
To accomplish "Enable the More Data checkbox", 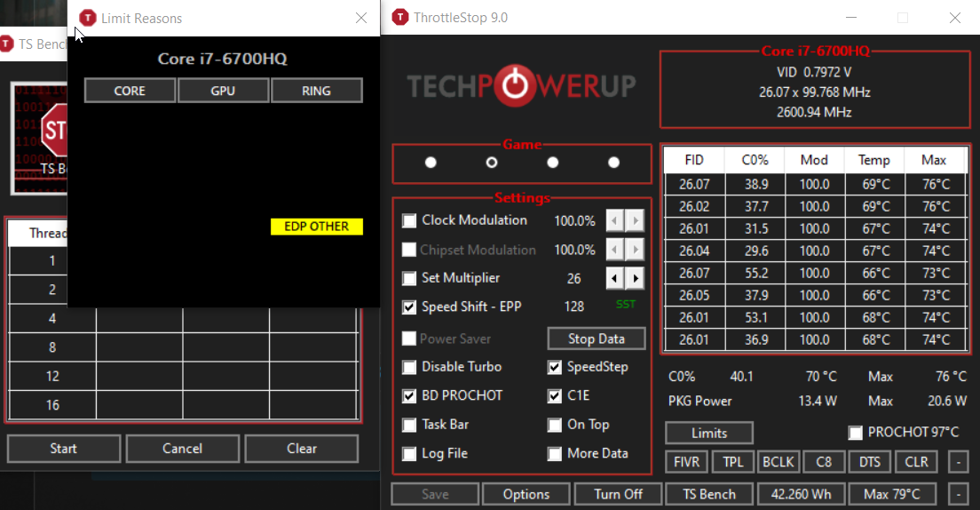I will pos(555,454).
